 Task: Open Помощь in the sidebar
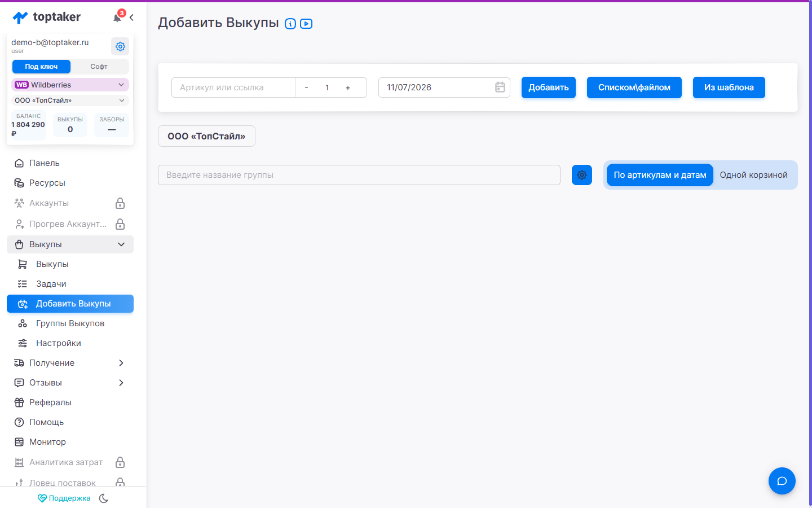point(70,422)
